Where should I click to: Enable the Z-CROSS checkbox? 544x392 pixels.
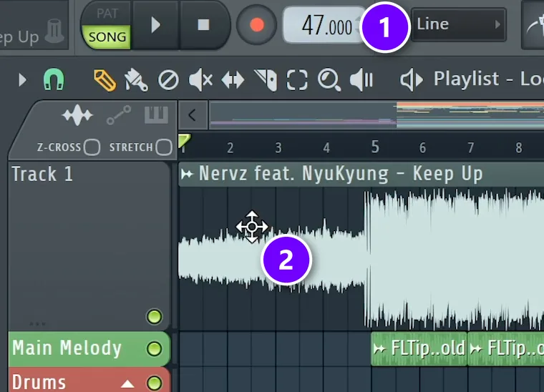[92, 147]
